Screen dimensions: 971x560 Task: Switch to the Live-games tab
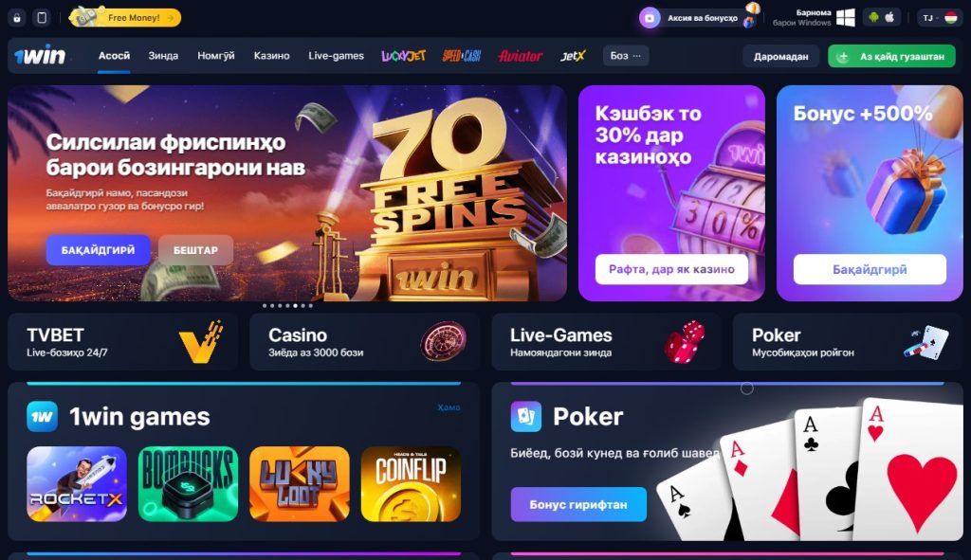click(x=336, y=56)
